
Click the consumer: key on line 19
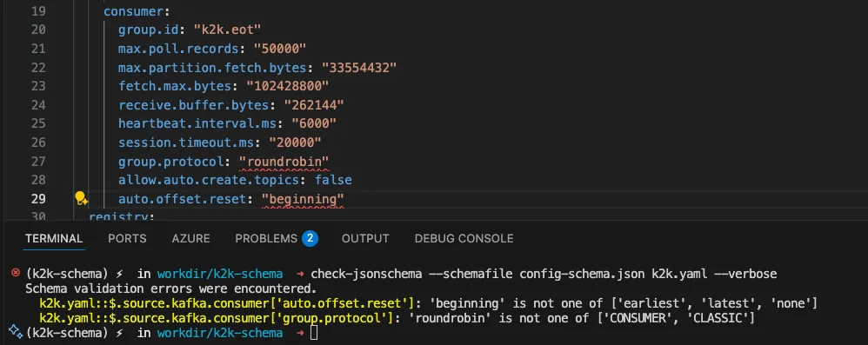[137, 10]
